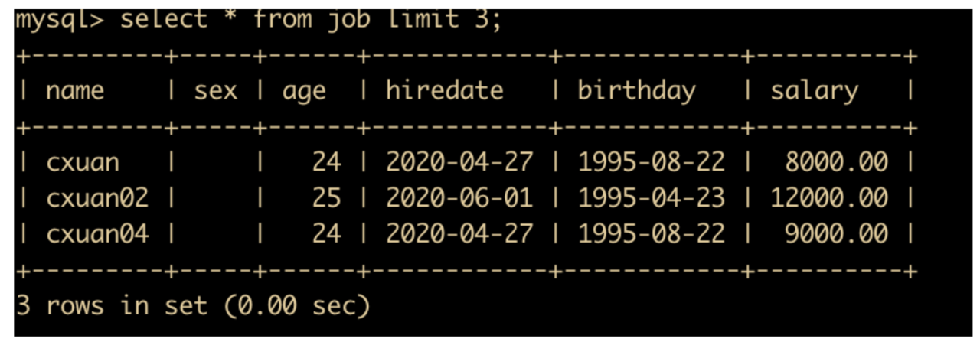Click the empty sex cell for cxuan02
This screenshot has width=980, height=342.
[x=215, y=197]
